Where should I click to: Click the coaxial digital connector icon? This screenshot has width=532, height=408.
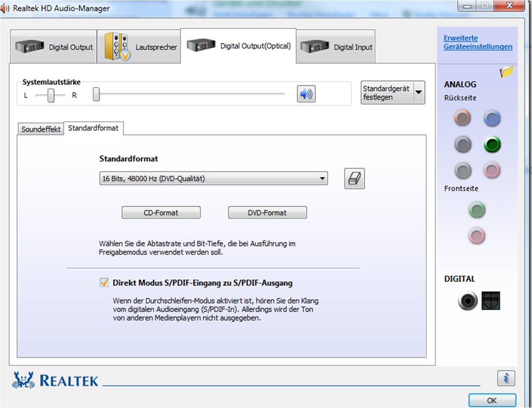tap(467, 301)
